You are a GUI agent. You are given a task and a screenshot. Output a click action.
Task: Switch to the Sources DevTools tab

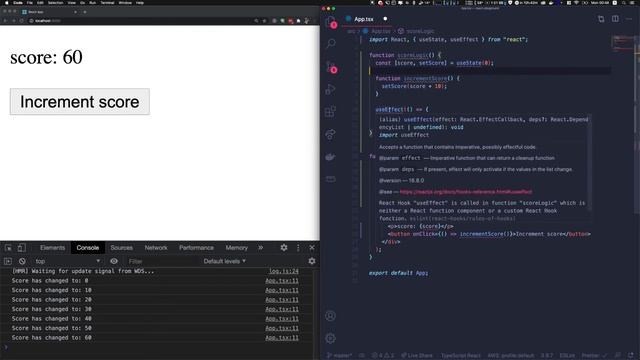(121, 247)
